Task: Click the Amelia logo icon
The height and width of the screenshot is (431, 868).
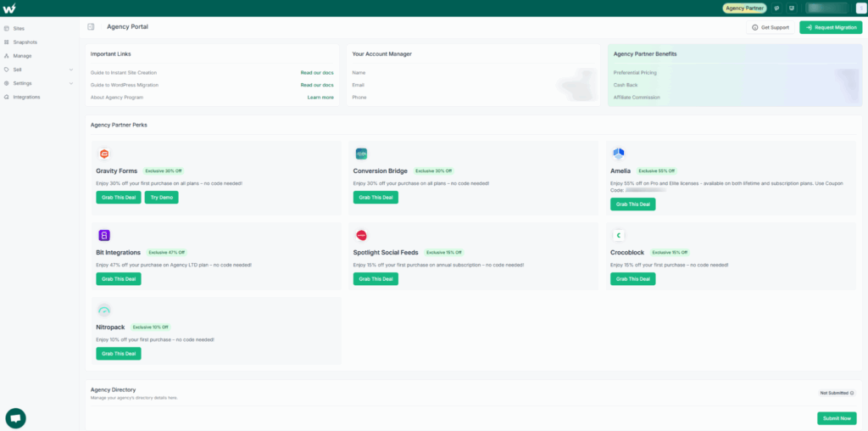Action: coord(618,154)
